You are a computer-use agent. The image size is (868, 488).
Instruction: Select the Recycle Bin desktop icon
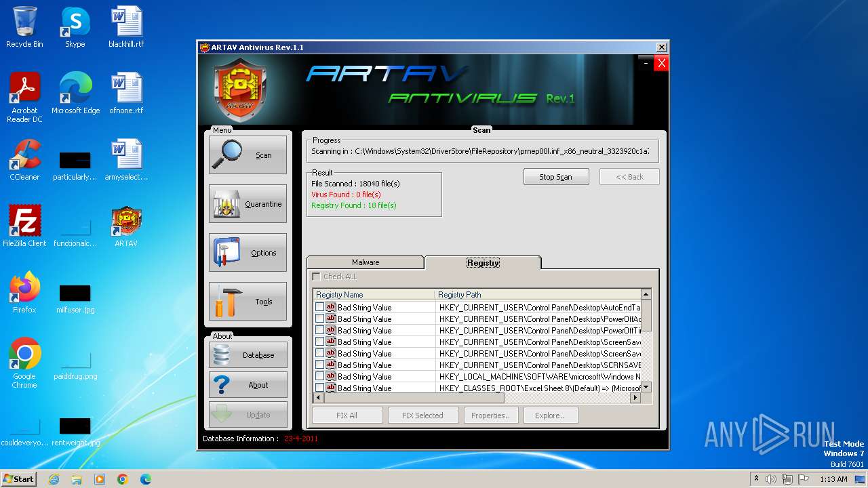[x=24, y=27]
